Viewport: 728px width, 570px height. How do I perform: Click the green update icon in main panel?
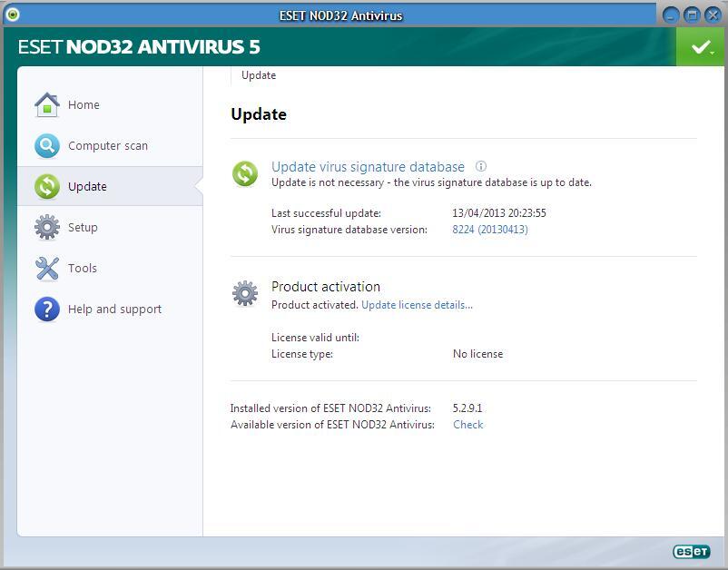(245, 173)
